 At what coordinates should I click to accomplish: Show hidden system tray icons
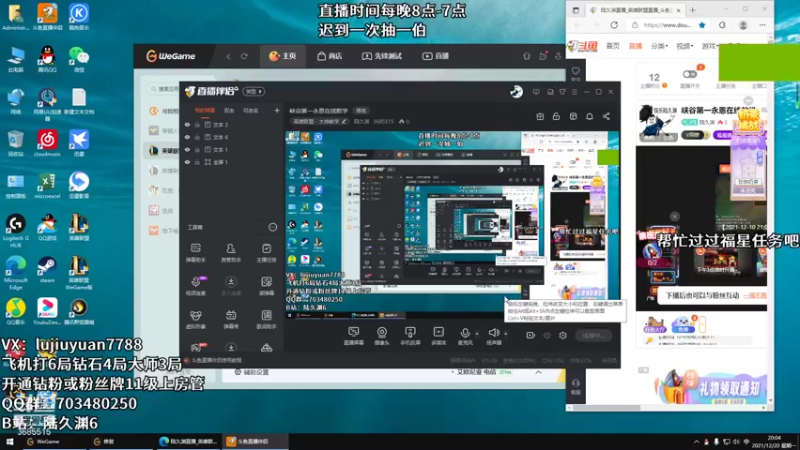coord(696,442)
